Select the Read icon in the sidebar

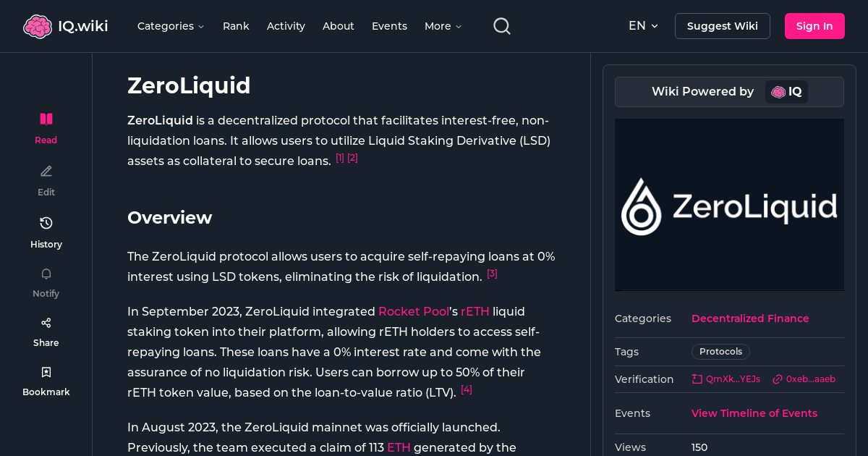pos(46,119)
